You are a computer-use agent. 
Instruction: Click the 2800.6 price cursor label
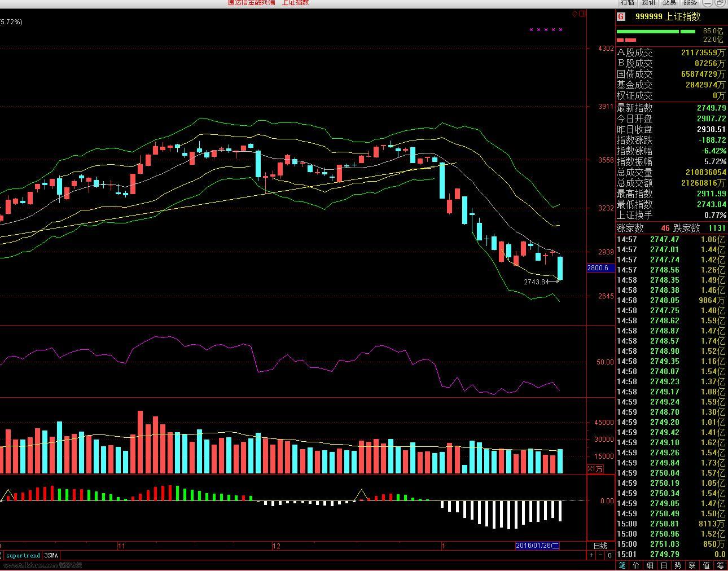601,268
